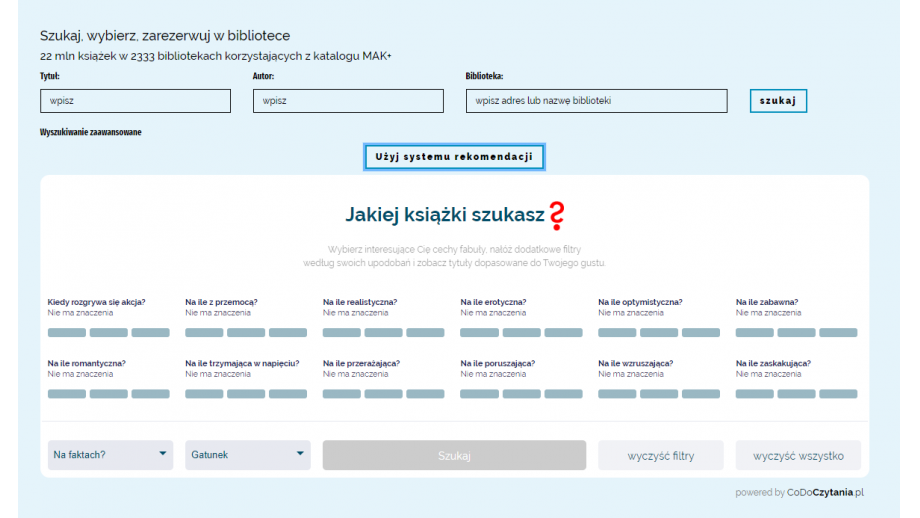Click into the 'Tytuł' input field

point(135,101)
